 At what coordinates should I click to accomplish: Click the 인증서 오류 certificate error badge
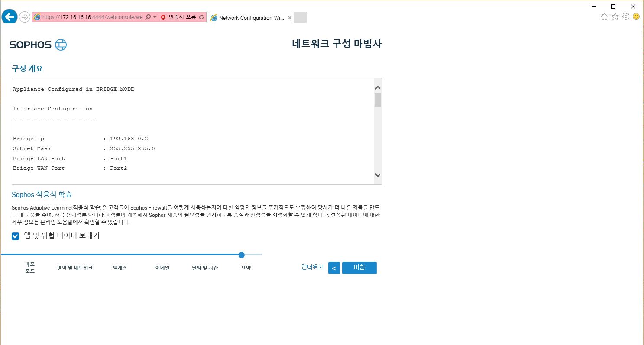pos(178,17)
